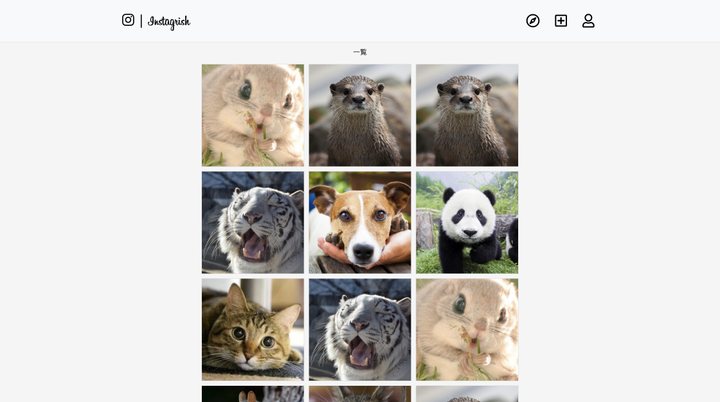Open the user profile icon
This screenshot has width=720, height=402.
(x=588, y=21)
